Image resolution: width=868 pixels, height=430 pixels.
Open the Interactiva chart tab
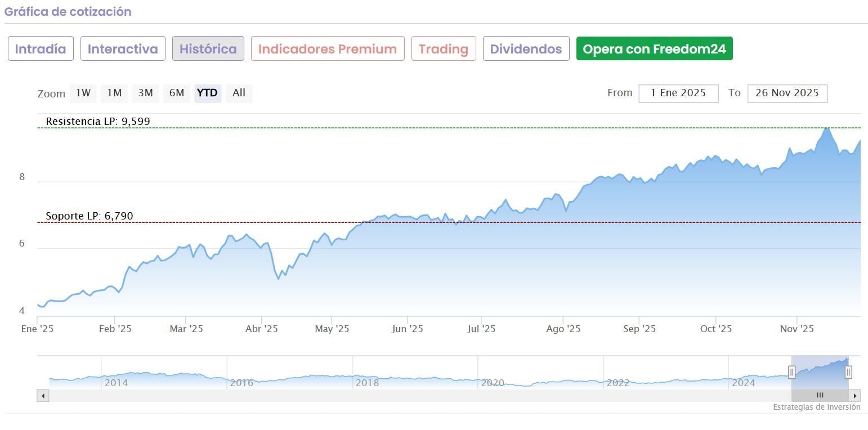click(123, 49)
